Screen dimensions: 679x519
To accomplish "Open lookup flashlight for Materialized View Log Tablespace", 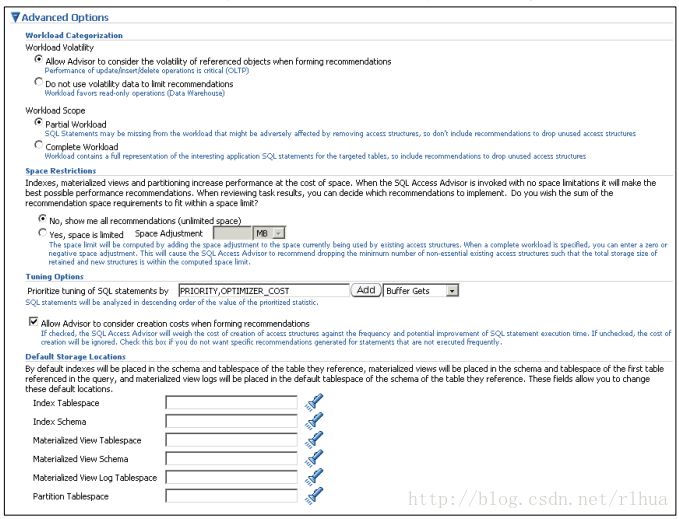I will click(314, 477).
